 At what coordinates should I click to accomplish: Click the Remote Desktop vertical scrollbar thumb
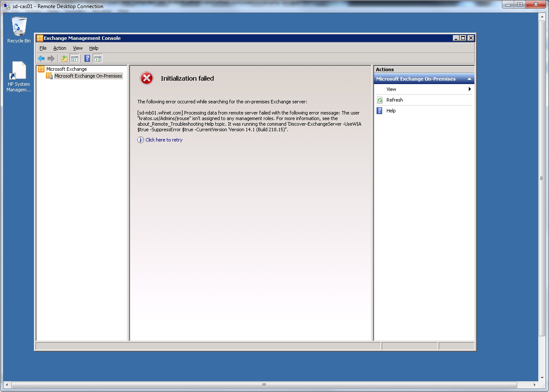click(542, 178)
